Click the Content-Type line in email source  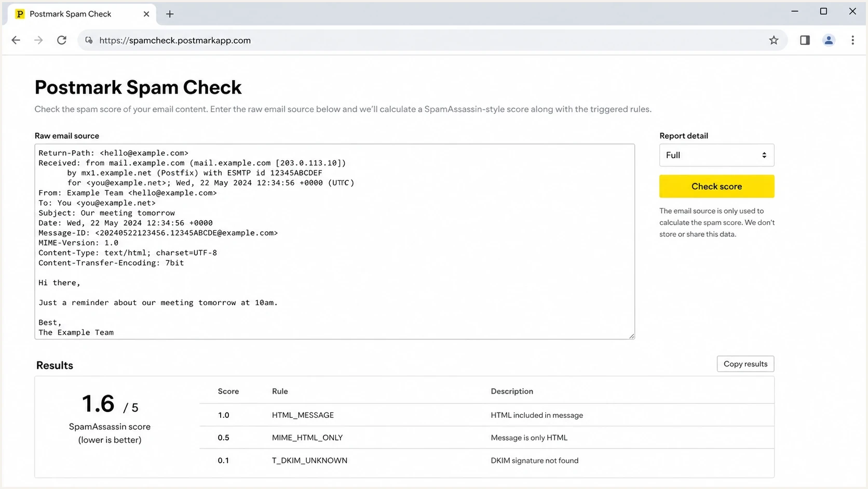[128, 253]
